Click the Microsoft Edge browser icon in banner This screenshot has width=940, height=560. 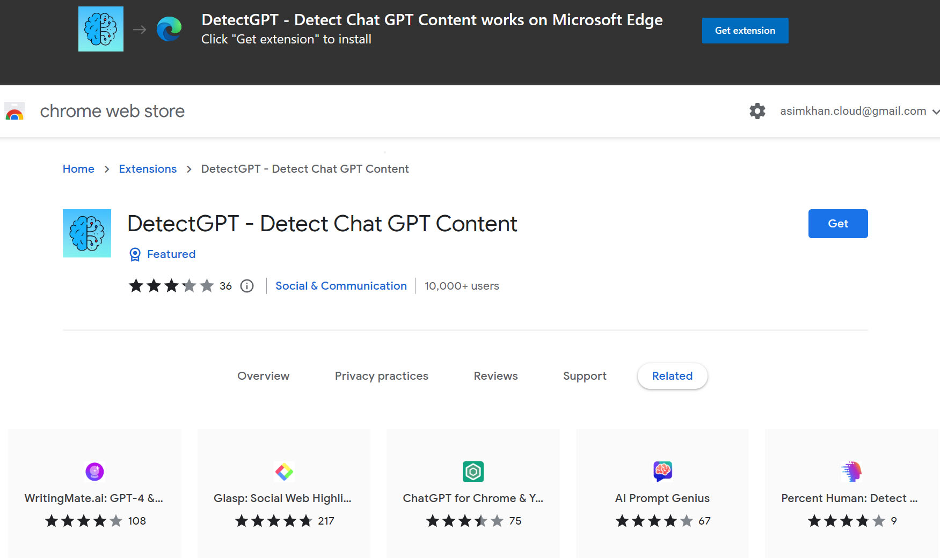tap(169, 29)
